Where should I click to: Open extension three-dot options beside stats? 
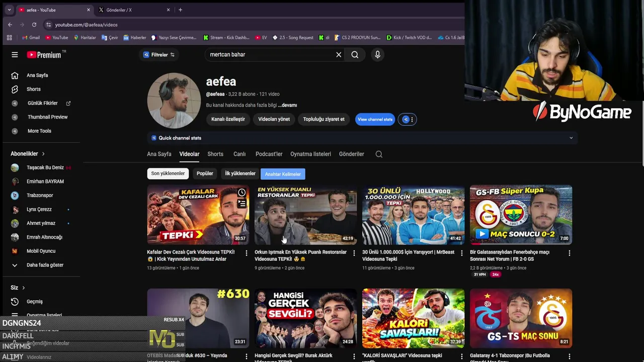click(x=412, y=120)
